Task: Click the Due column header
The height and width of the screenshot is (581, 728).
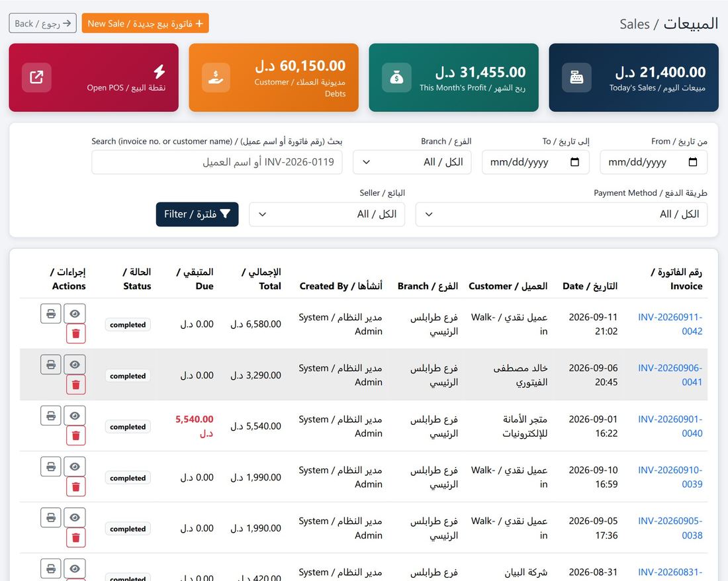Action: coord(195,279)
